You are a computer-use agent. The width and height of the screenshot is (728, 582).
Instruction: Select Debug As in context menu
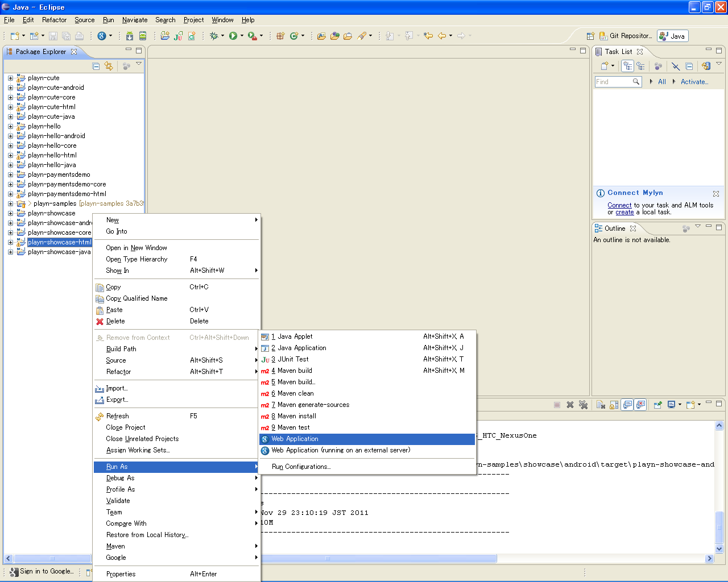click(x=176, y=478)
